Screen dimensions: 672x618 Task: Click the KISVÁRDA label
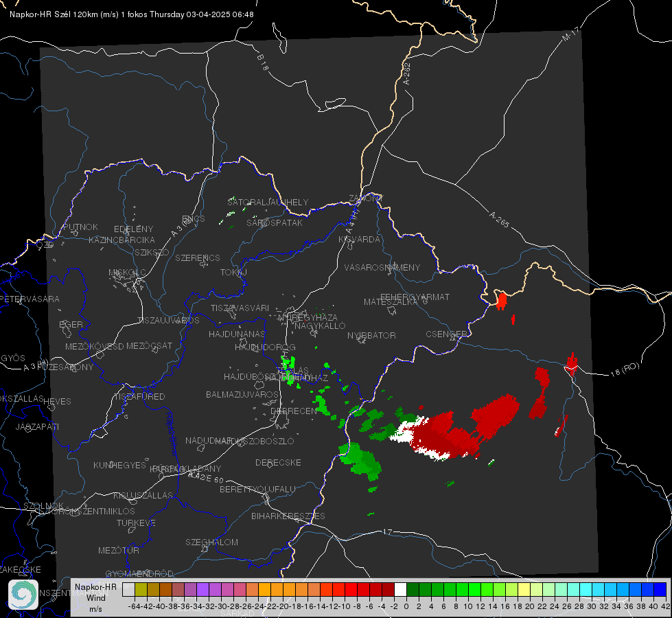pyautogui.click(x=359, y=240)
